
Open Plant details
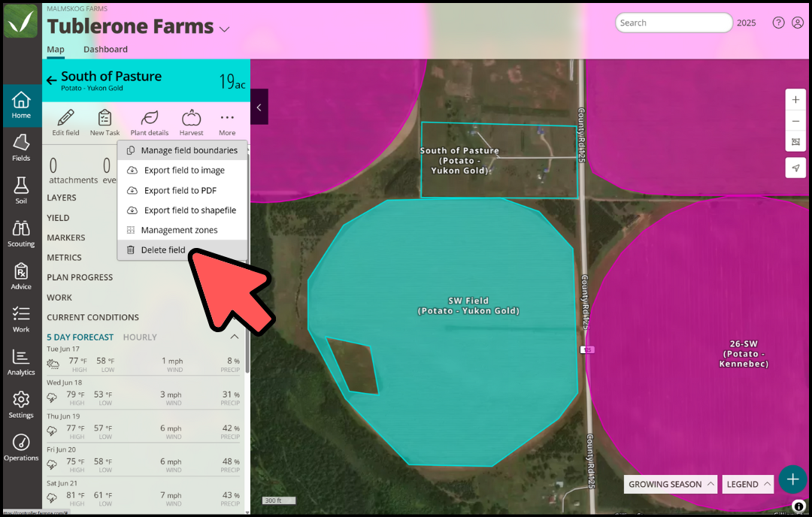[149, 122]
